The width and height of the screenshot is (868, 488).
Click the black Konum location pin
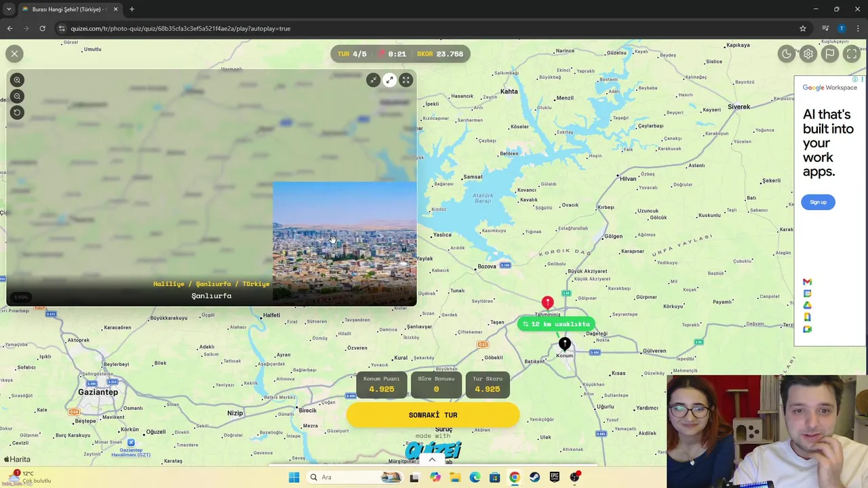(565, 344)
